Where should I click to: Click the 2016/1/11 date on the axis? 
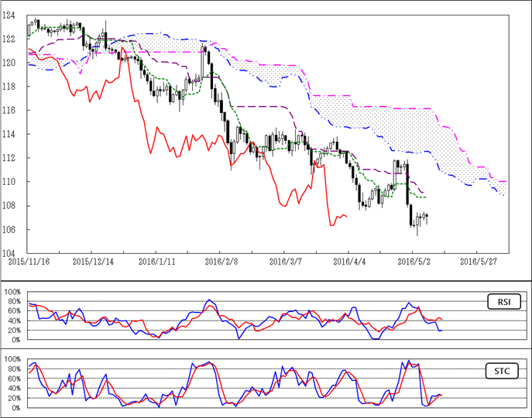(156, 262)
